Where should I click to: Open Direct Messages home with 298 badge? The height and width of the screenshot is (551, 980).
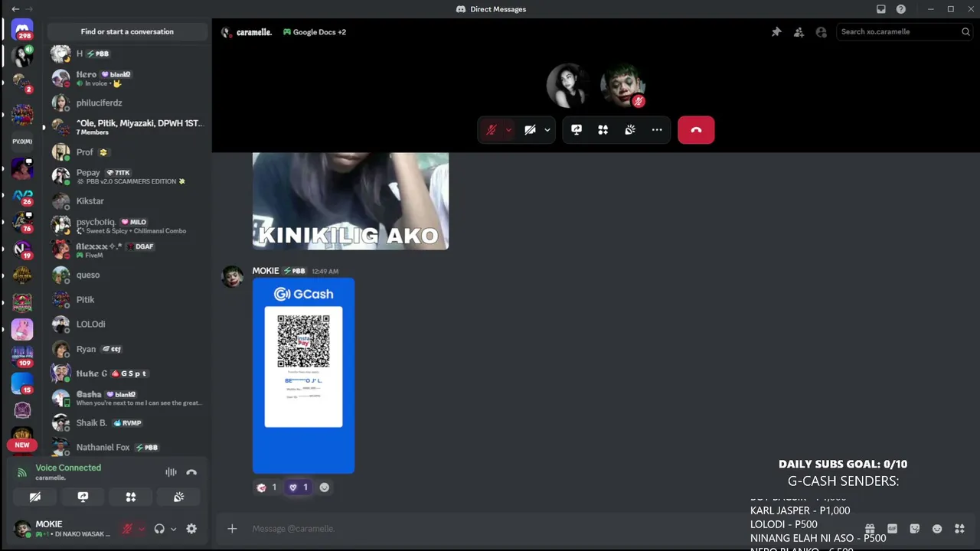coord(22,31)
